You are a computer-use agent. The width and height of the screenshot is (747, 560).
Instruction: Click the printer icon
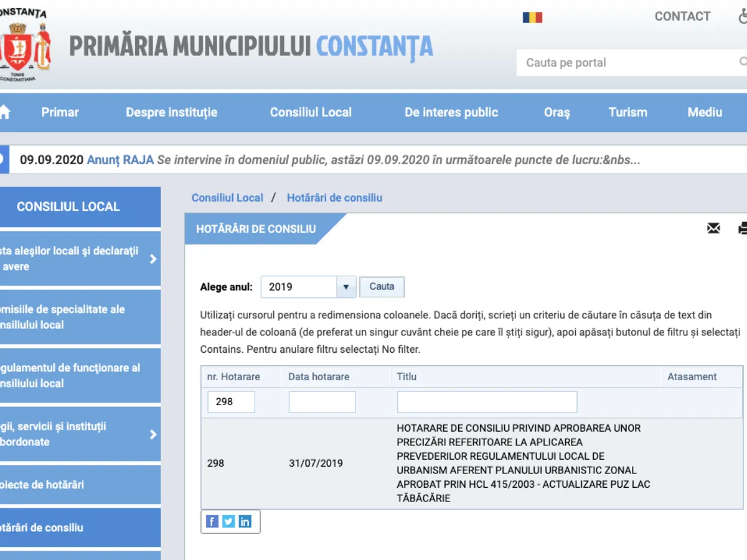click(742, 228)
